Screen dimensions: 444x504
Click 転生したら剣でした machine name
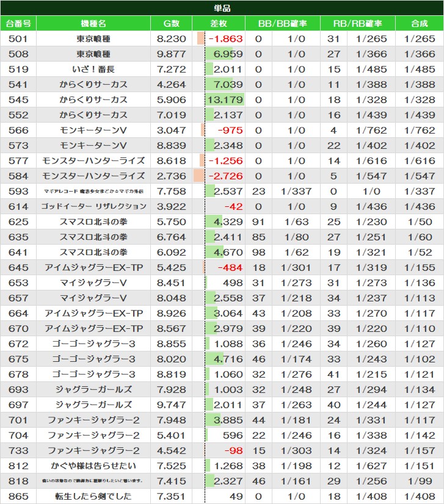coord(93,497)
